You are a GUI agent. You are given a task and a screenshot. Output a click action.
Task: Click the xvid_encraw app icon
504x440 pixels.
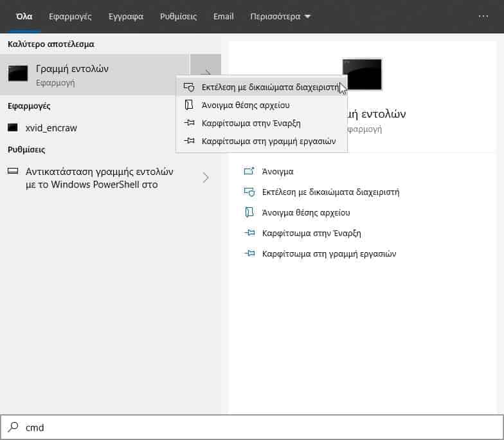tap(13, 127)
